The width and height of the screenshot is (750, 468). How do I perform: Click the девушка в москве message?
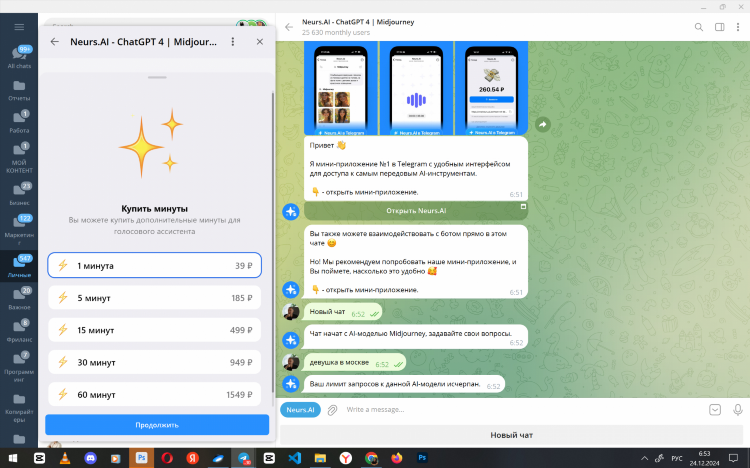click(354, 362)
